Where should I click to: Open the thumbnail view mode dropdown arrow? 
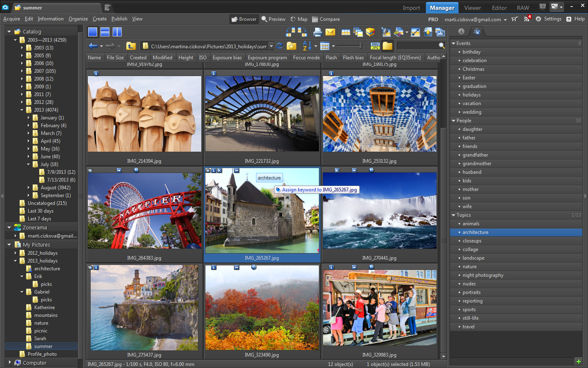tap(333, 46)
